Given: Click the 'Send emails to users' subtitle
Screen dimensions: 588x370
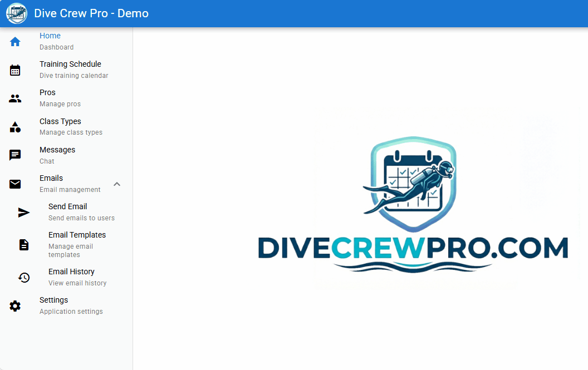Looking at the screenshot, I should coord(81,218).
